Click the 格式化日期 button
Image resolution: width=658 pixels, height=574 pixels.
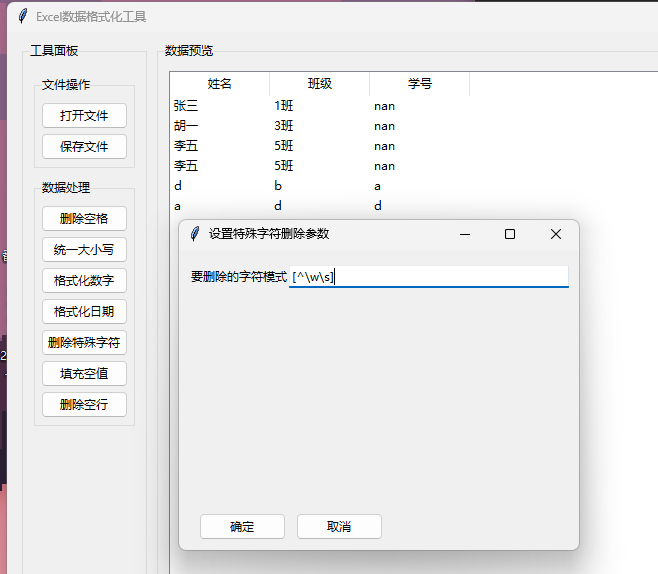(x=84, y=311)
